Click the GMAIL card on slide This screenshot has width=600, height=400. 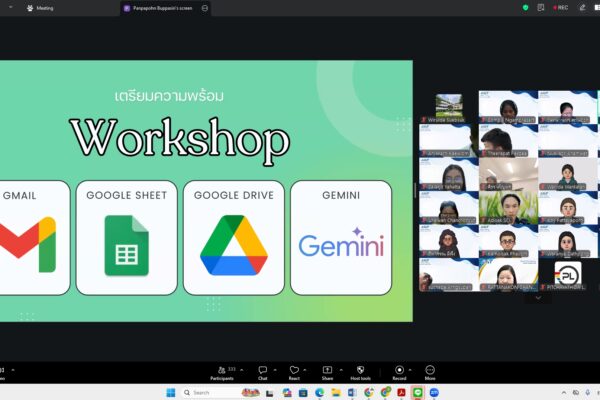pos(35,238)
